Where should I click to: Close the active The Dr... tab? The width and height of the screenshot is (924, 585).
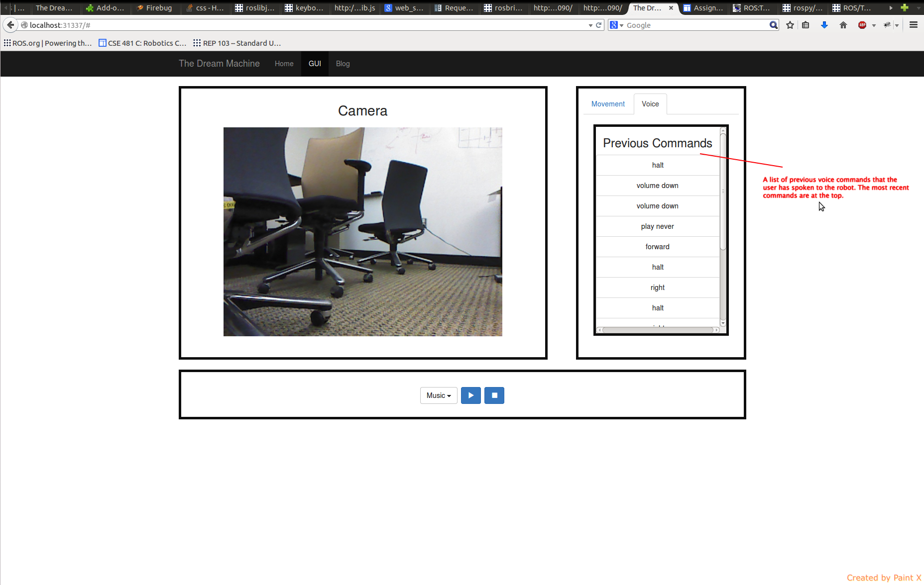(671, 7)
